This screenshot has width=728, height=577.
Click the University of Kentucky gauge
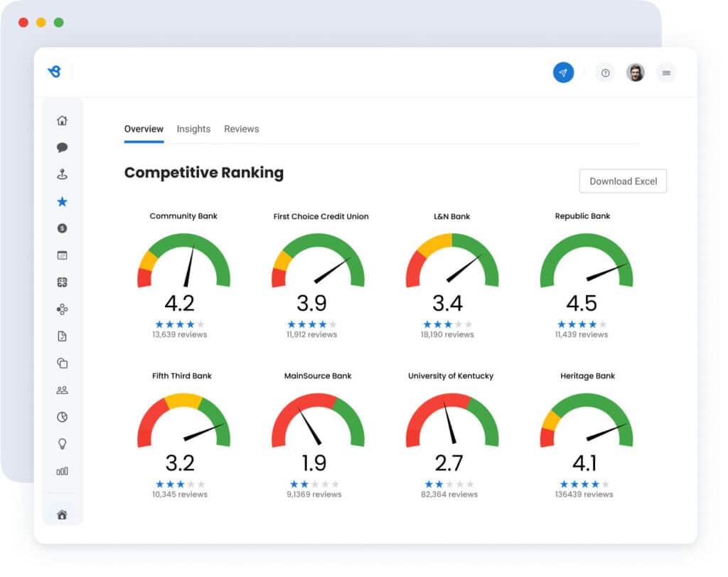452,420
